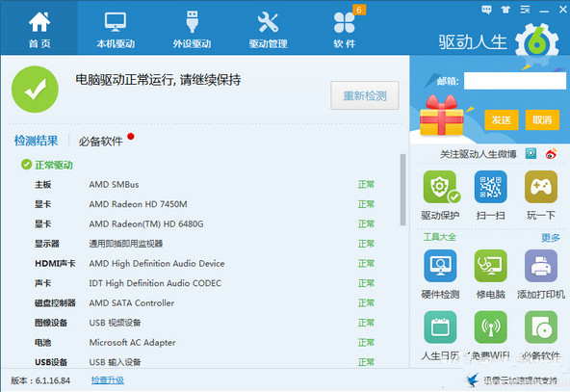Image resolution: width=570 pixels, height=392 pixels.
Task: Select the AMD SMBus row
Action: tap(205, 185)
